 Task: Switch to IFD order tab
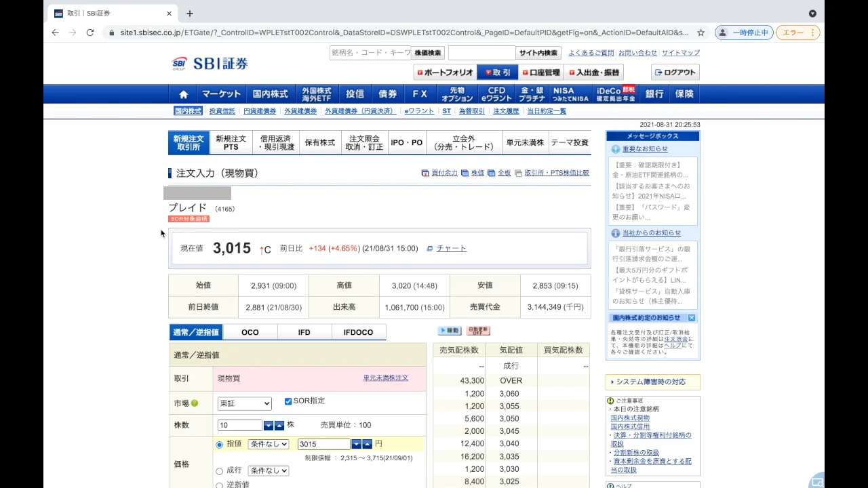(304, 332)
